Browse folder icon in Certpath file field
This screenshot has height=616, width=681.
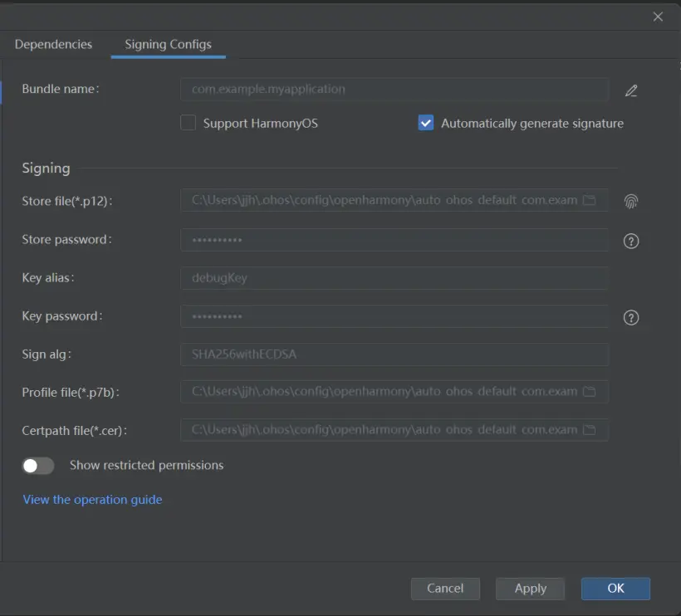pos(590,430)
